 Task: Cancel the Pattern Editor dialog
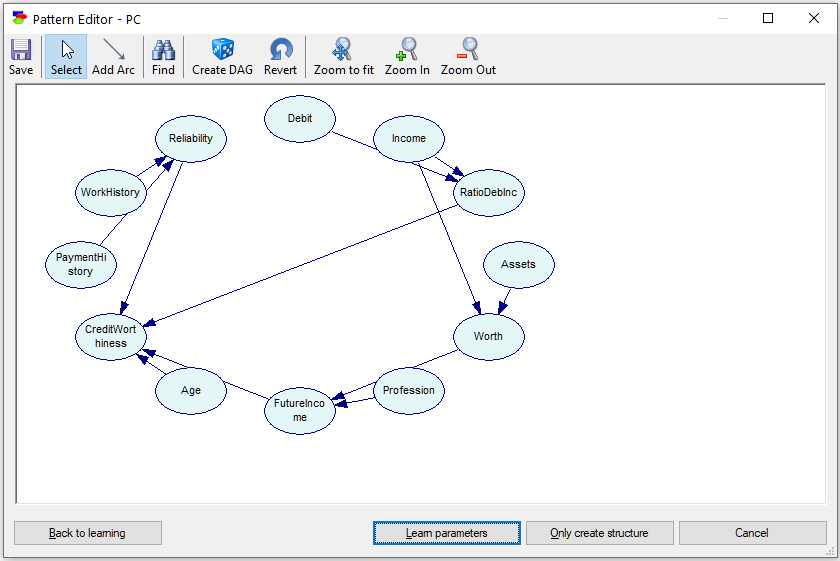point(752,533)
